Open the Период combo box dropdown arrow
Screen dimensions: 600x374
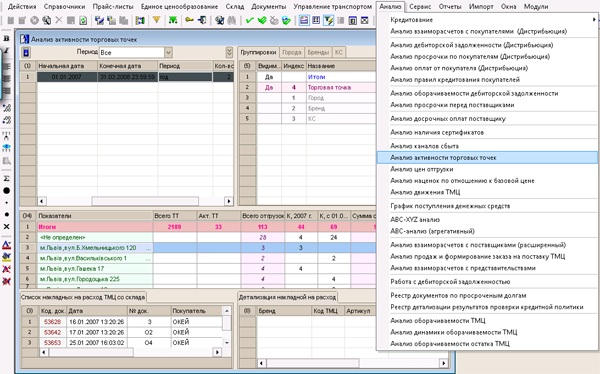168,52
